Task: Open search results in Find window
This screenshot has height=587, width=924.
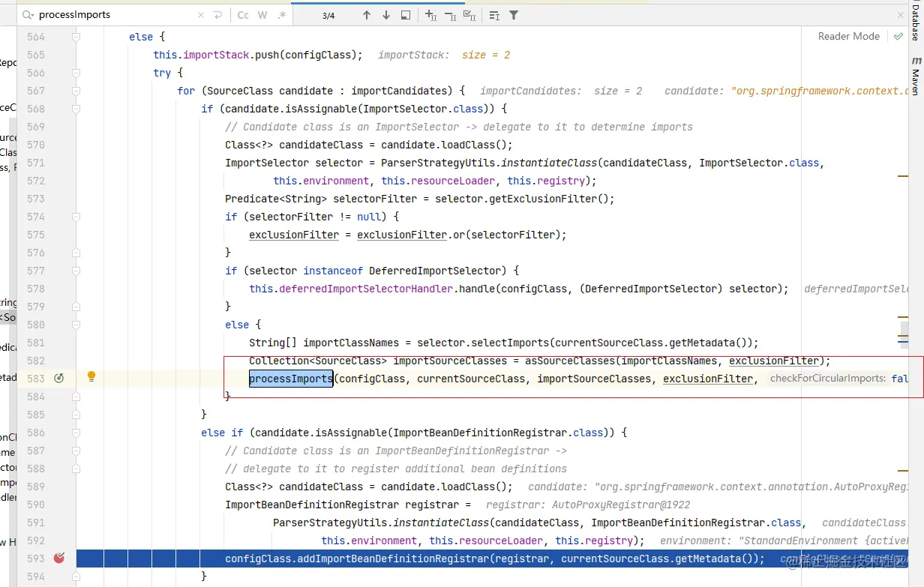Action: [x=406, y=15]
